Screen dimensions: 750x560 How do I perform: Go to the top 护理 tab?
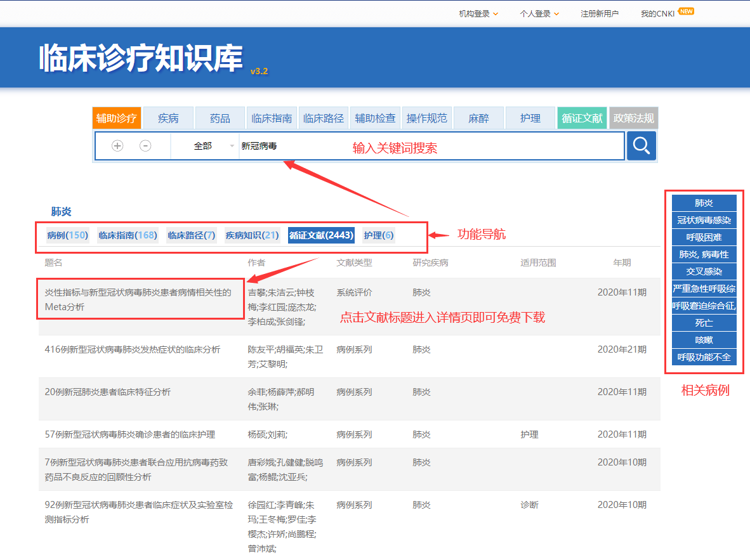(x=530, y=118)
